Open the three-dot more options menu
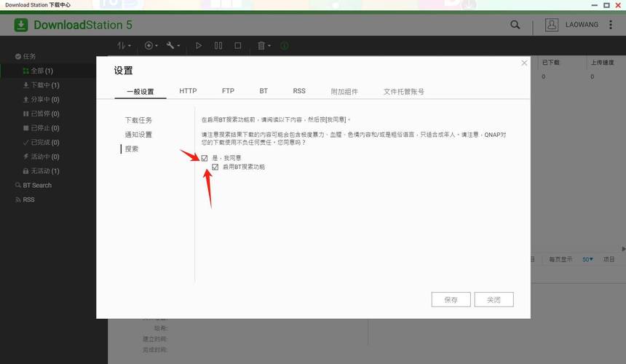Image resolution: width=626 pixels, height=364 pixels. [x=611, y=25]
